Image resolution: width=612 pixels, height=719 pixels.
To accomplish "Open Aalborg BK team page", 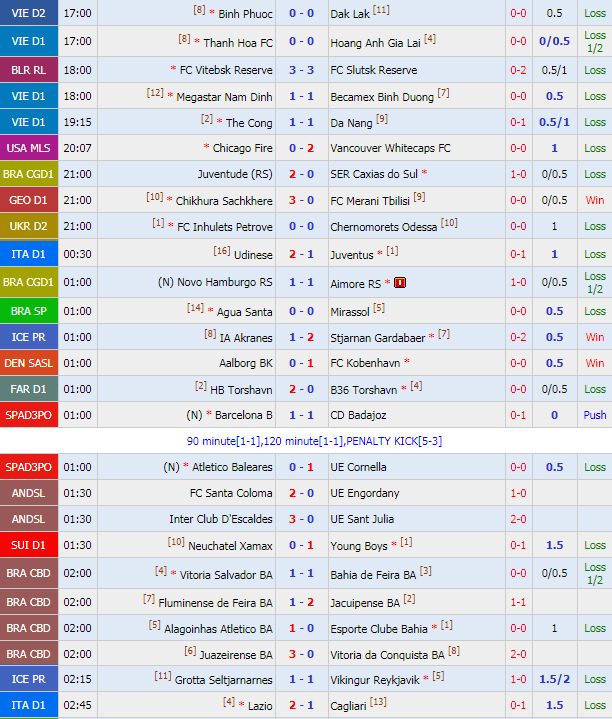I will click(x=246, y=363).
